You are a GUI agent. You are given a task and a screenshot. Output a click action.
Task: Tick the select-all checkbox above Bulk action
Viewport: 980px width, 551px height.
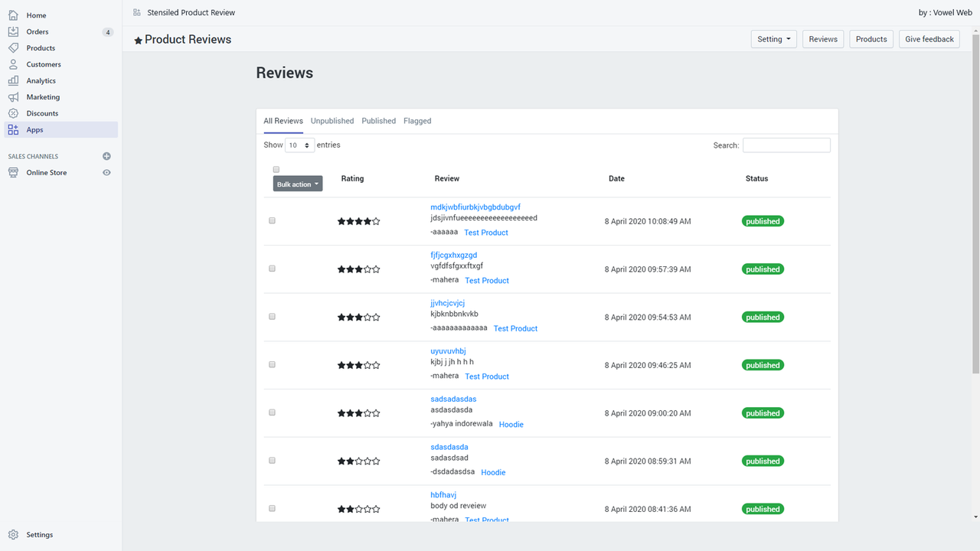(x=276, y=170)
